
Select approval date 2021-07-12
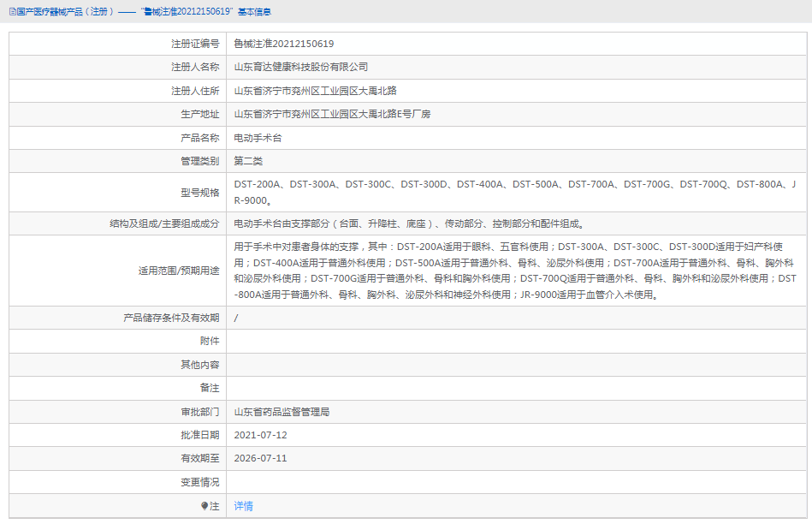tap(260, 435)
